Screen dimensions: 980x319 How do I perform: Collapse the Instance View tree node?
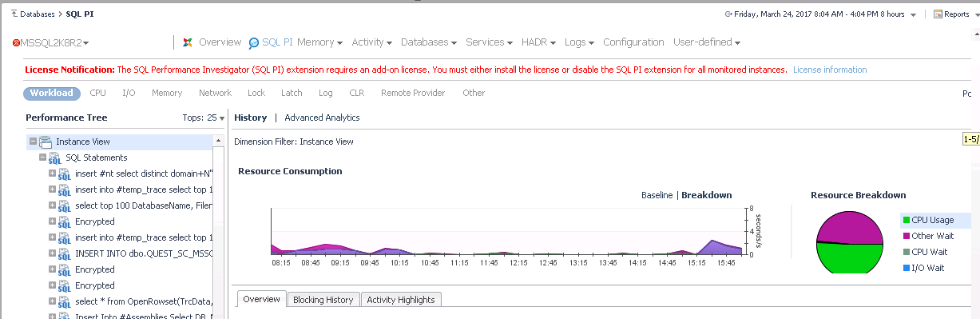coord(33,142)
